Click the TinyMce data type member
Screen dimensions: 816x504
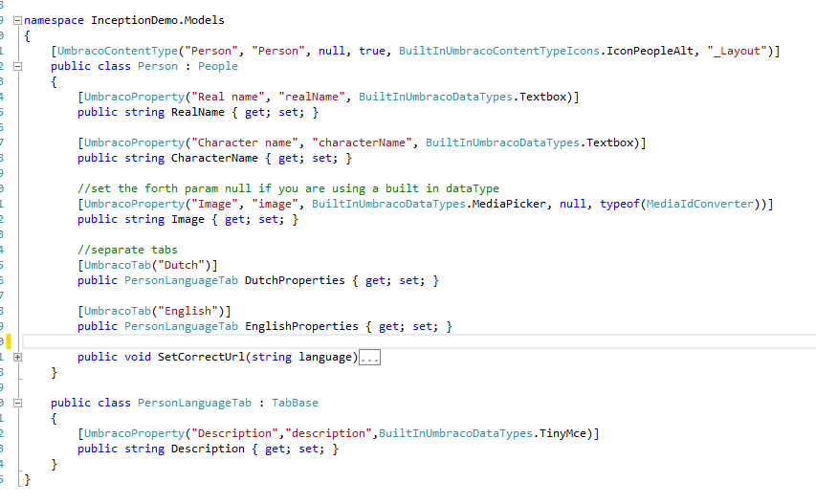tap(562, 434)
